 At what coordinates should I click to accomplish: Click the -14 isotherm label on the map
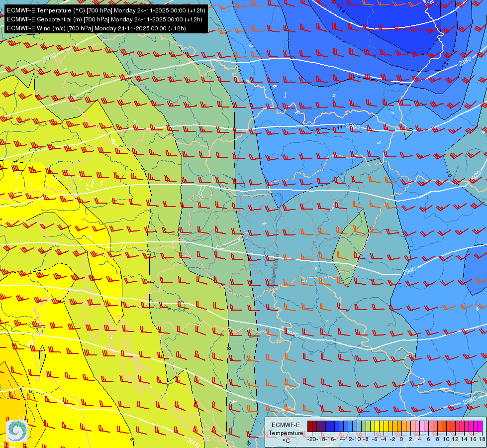(x=341, y=10)
